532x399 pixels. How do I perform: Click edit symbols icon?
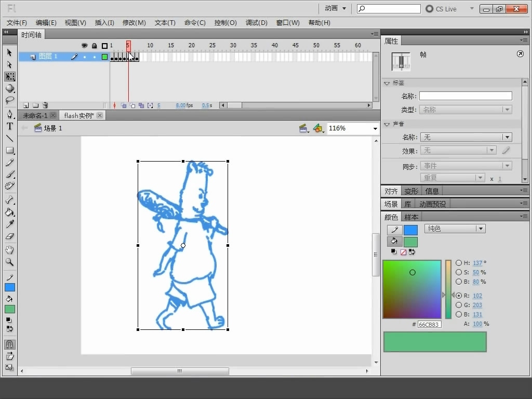pyautogui.click(x=318, y=128)
